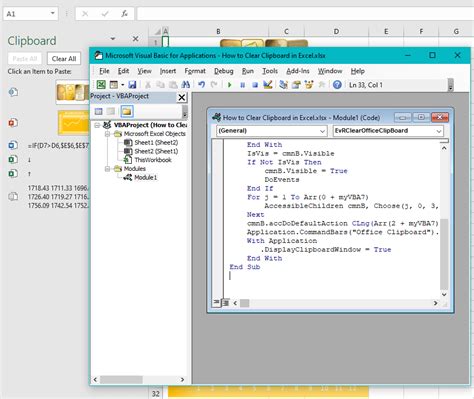
Task: Toggle Design Mode icon
Action: (268, 85)
